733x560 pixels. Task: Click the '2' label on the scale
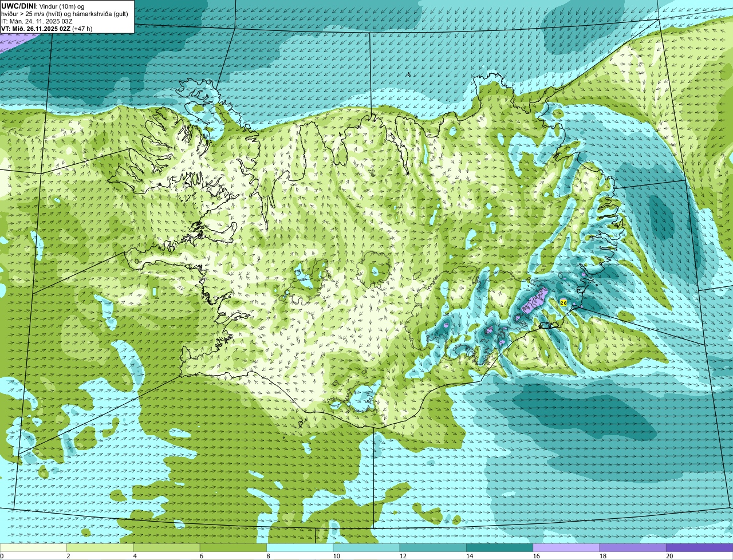[68, 556]
